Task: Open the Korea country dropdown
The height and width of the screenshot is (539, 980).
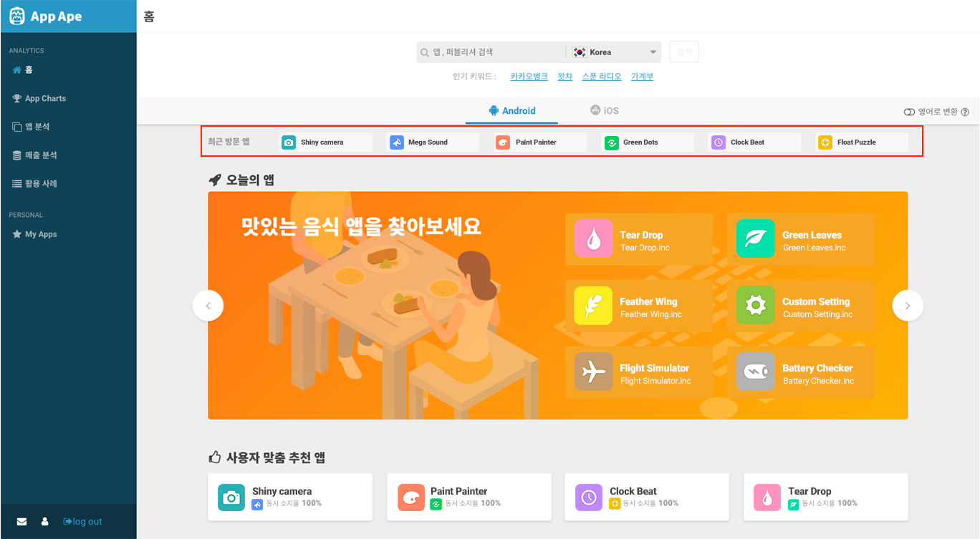Action: [x=615, y=52]
